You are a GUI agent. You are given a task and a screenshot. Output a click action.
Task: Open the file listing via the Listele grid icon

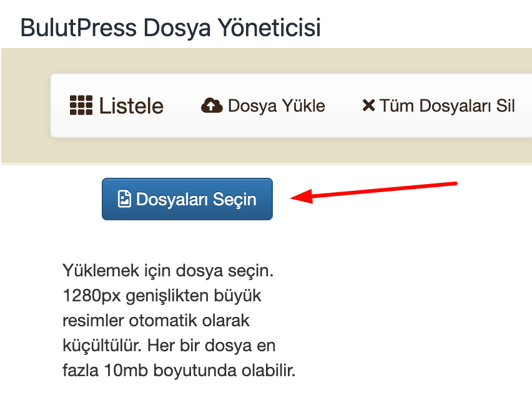click(82, 105)
